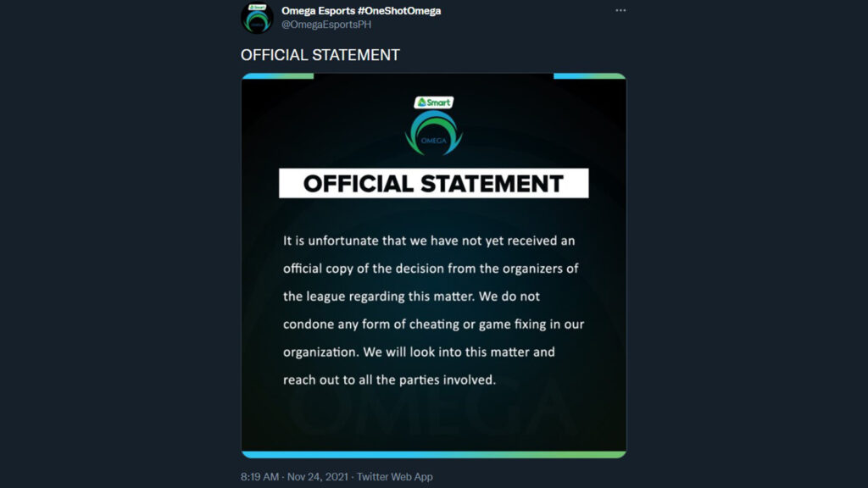The height and width of the screenshot is (488, 868).
Task: Open the three-dot more options menu
Action: point(620,10)
